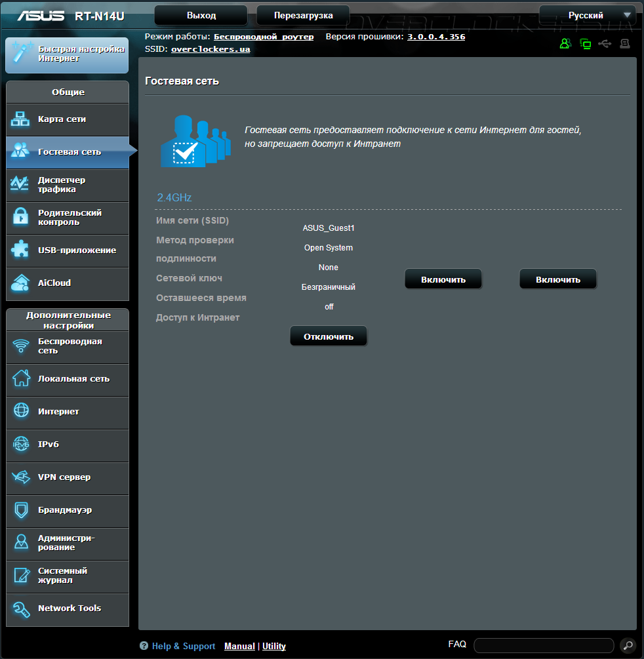This screenshot has height=659, width=644.
Task: Open VPN сервер menu item
Action: point(68,477)
